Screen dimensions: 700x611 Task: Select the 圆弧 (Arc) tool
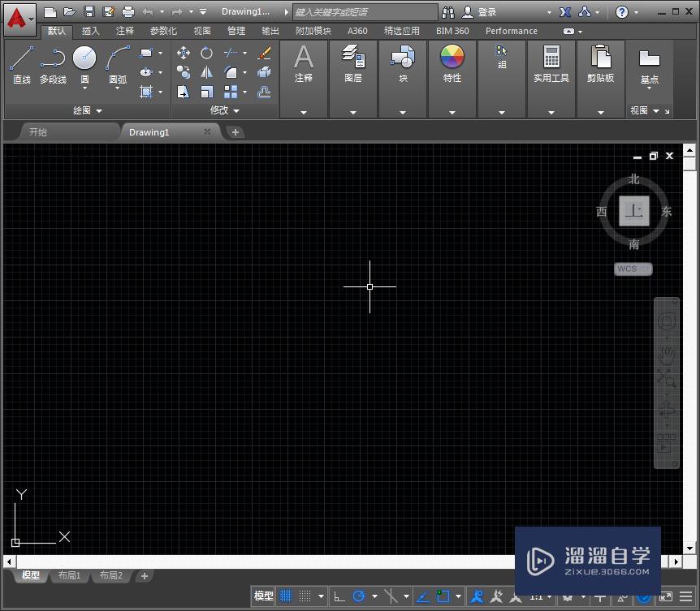116,58
